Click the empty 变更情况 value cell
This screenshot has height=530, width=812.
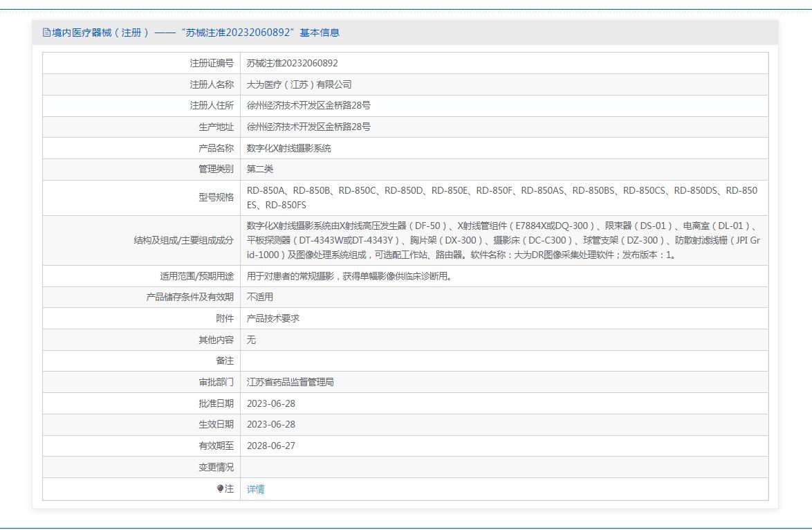[504, 467]
